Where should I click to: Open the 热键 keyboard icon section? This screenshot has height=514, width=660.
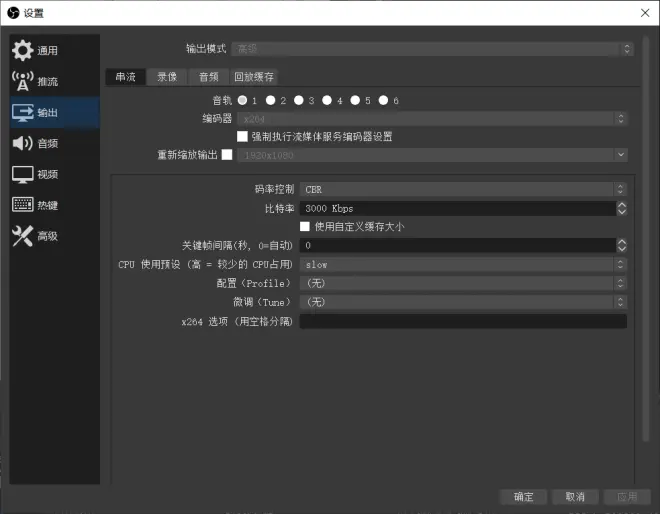[x=22, y=205]
